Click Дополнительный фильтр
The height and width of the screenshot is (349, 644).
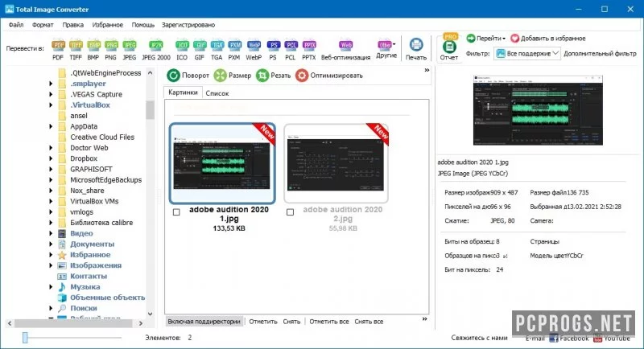pos(600,53)
